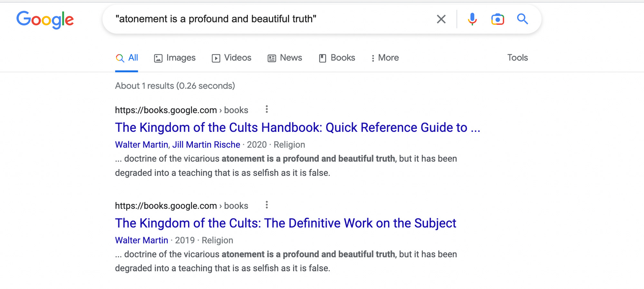Open options menu for Definitive Work result
The height and width of the screenshot is (289, 644).
coord(267,205)
